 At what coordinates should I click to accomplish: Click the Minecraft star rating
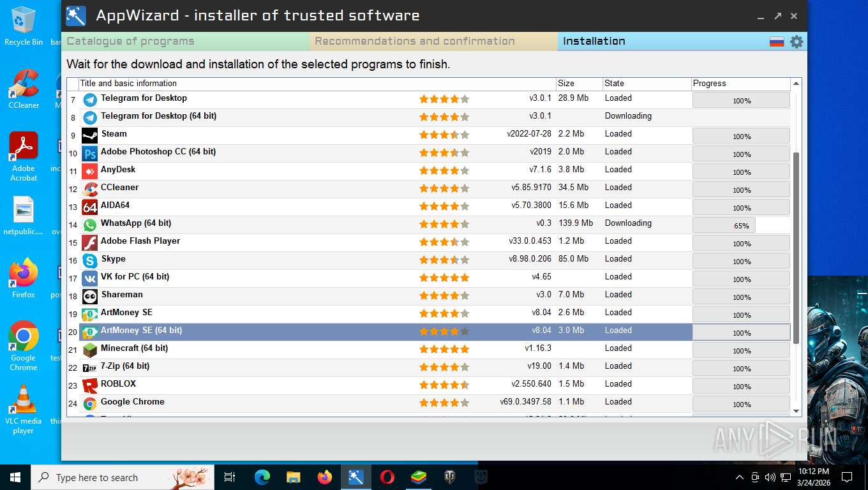(444, 350)
